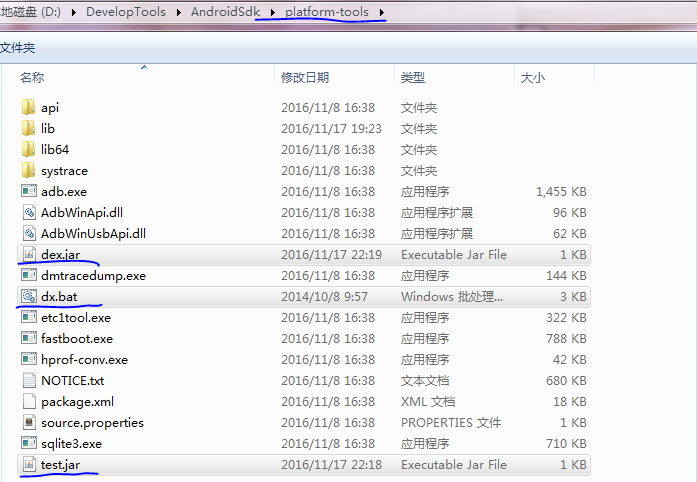Select the file name api

pos(50,108)
